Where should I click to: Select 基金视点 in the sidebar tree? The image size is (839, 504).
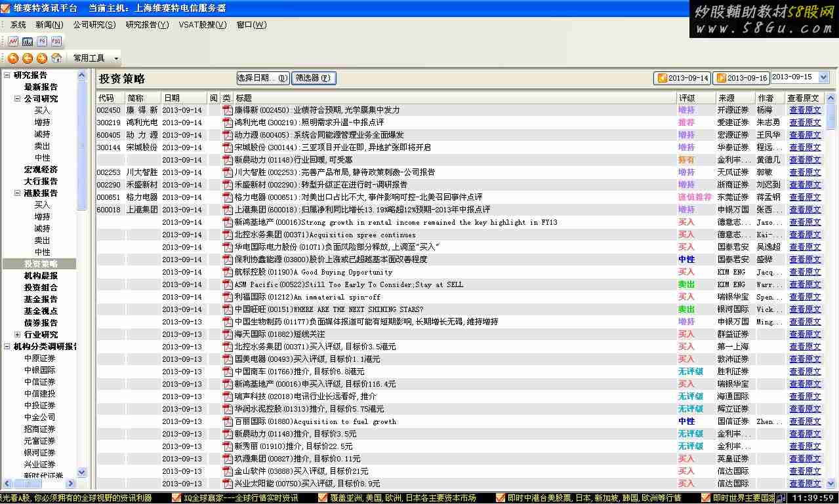41,311
